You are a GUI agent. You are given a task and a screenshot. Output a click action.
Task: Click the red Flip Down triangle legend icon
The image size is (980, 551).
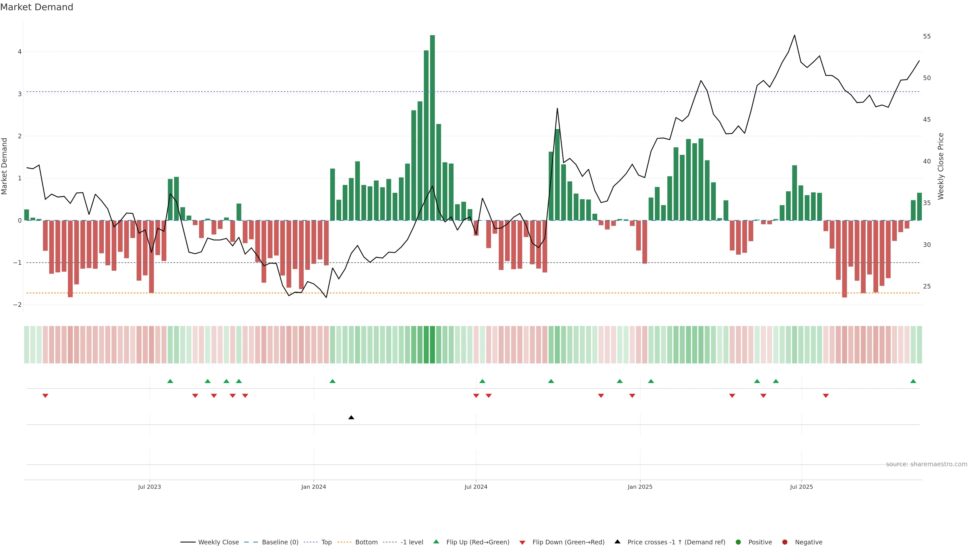522,543
